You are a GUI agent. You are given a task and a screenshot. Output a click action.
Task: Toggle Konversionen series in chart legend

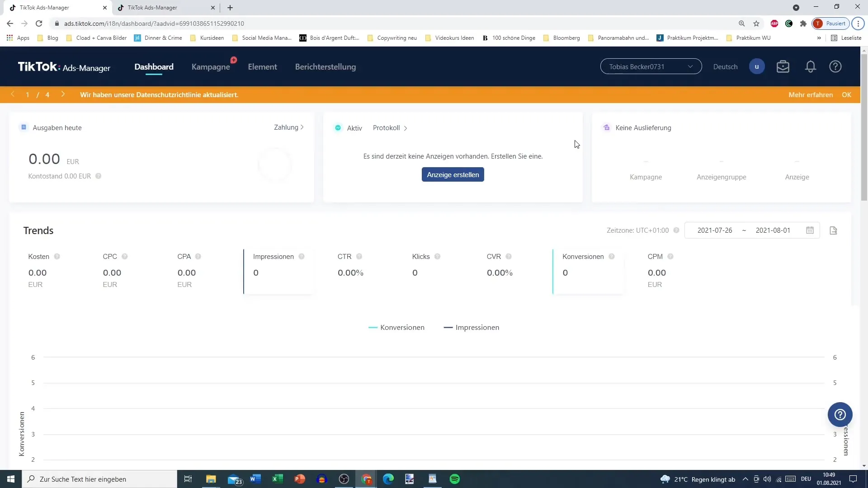point(396,328)
